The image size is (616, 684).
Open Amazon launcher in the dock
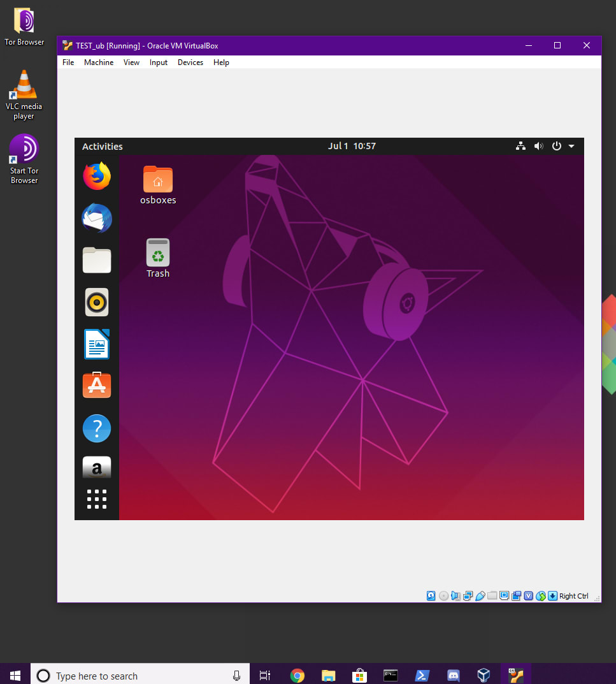97,467
